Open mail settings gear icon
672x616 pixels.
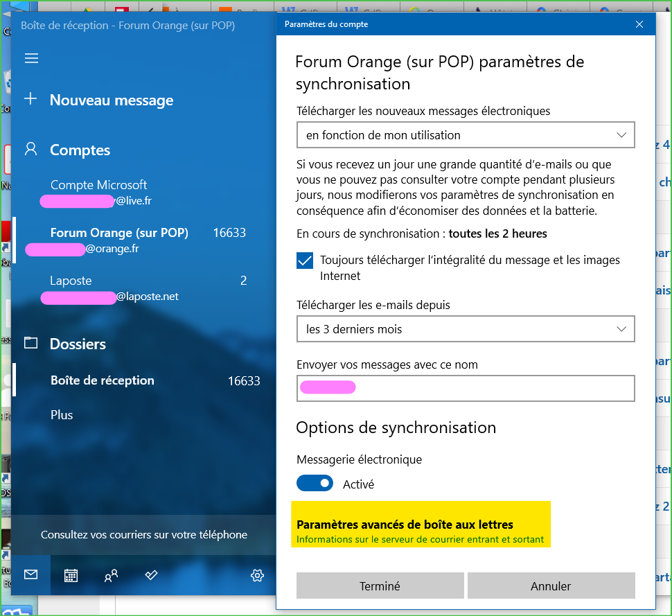[257, 575]
